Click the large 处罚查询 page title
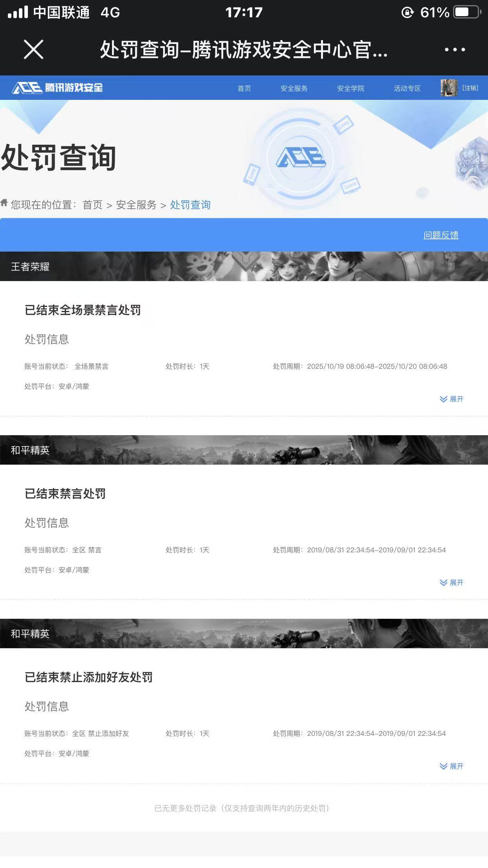Screen dimensions: 488x868 [x=59, y=158]
